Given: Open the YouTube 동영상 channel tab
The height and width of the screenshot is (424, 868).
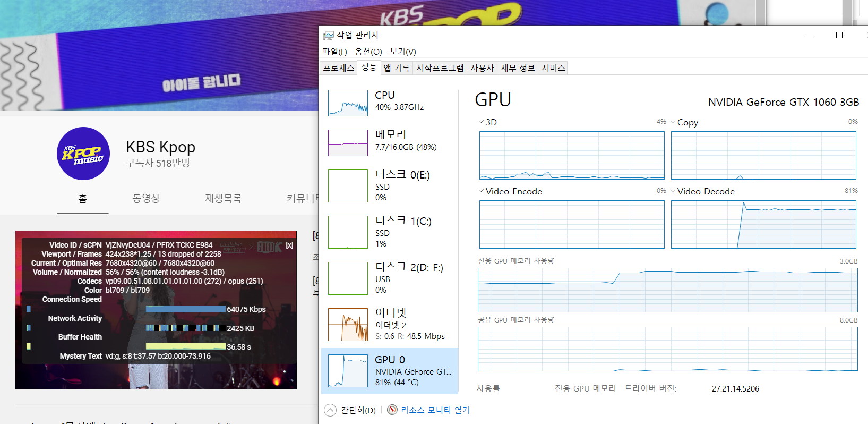Looking at the screenshot, I should [146, 198].
